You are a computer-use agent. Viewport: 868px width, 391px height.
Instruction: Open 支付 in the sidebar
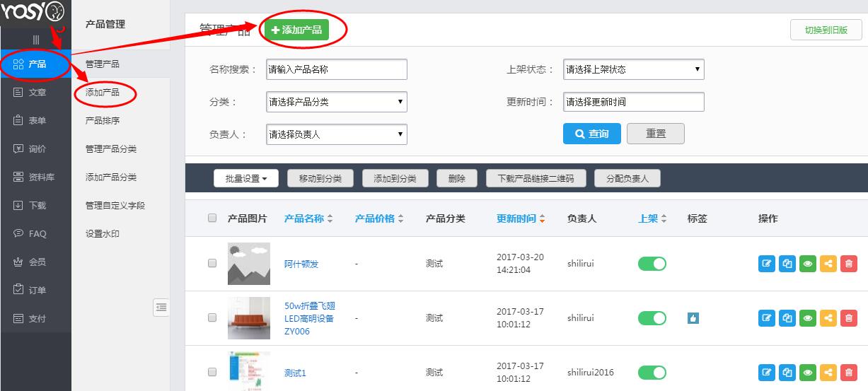35,319
